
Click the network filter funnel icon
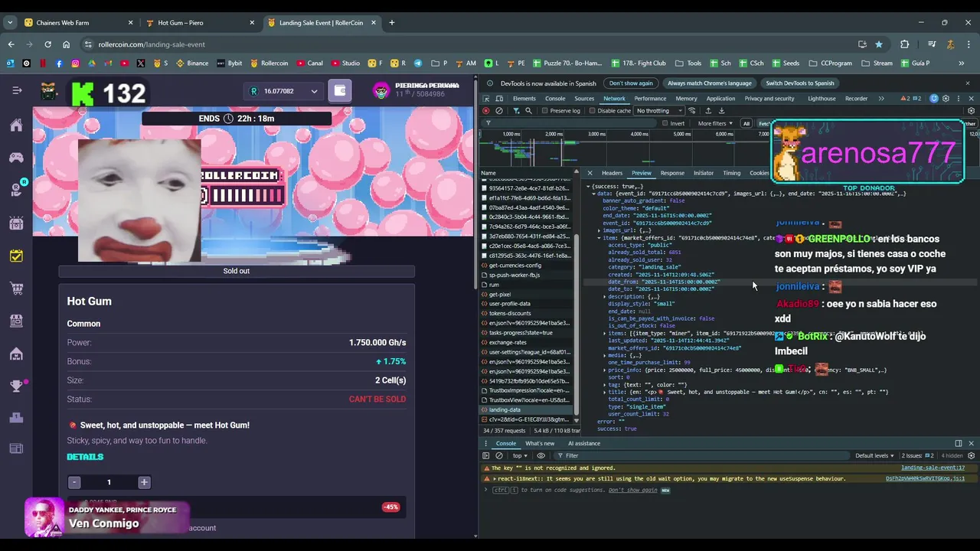click(516, 111)
